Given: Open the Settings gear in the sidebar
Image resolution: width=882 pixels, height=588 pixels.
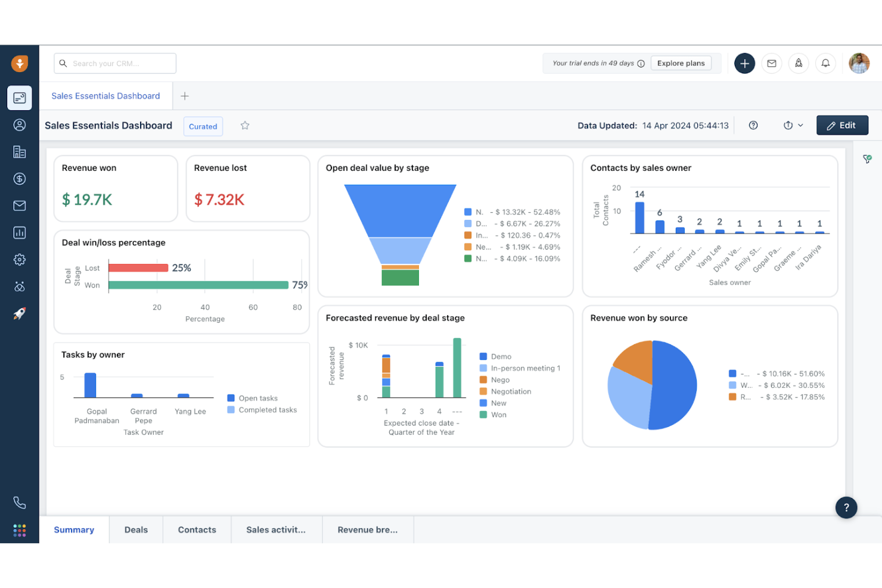Looking at the screenshot, I should [20, 259].
